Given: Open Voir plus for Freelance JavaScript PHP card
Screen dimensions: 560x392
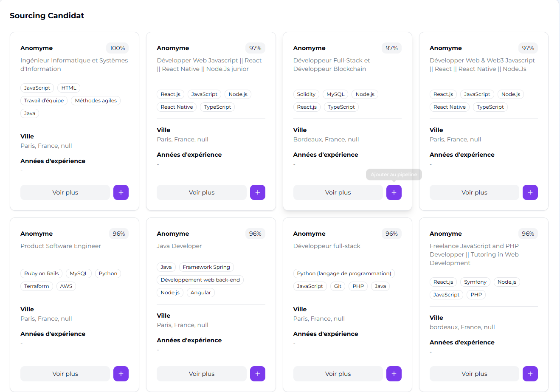Looking at the screenshot, I should coord(474,374).
